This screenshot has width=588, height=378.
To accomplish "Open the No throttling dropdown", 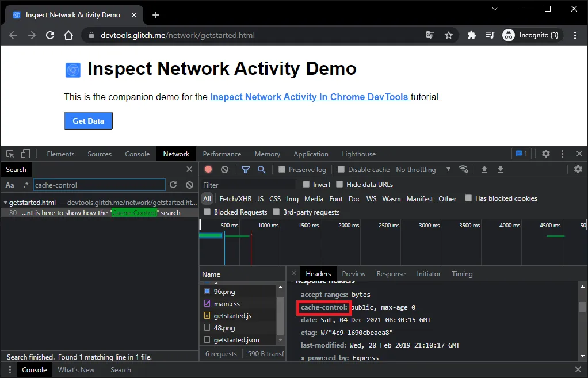I will (423, 170).
